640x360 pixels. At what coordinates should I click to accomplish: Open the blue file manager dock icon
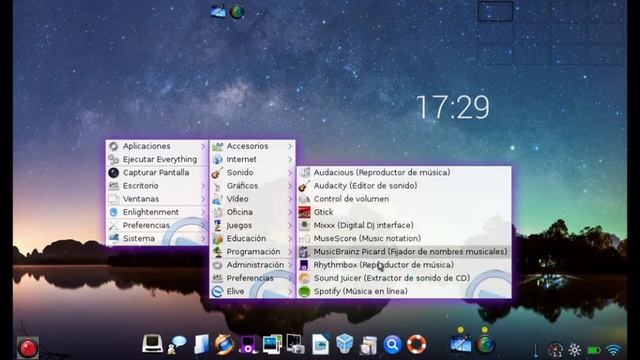202,344
